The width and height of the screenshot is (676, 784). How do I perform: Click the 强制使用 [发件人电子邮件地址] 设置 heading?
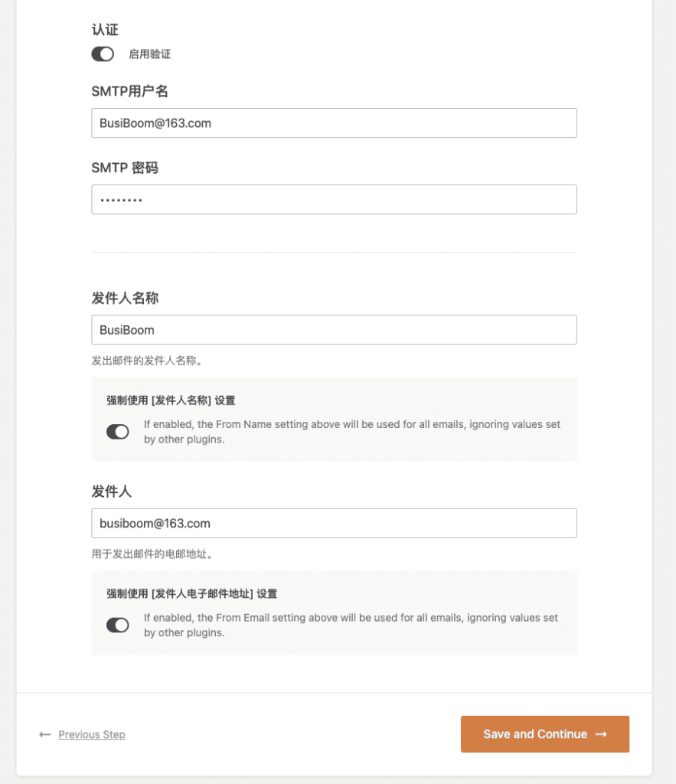[191, 594]
